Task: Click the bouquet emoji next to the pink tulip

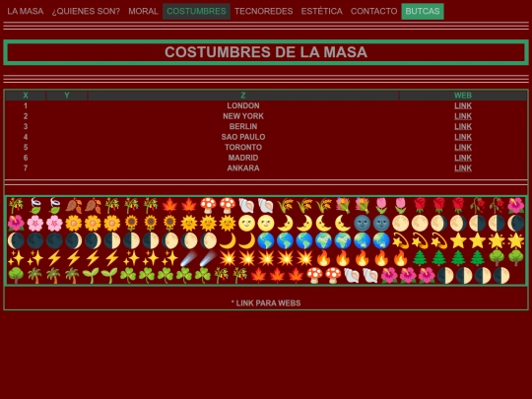Action: tap(363, 206)
